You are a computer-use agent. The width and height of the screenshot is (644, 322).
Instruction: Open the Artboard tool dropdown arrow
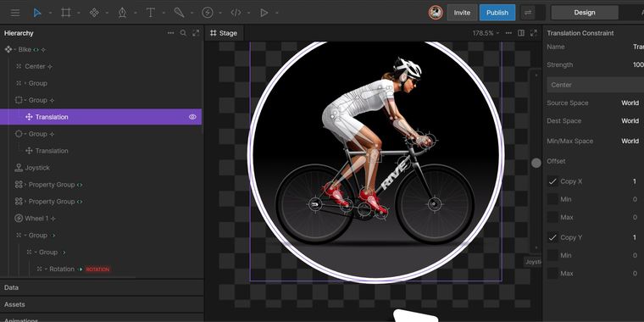click(x=79, y=14)
